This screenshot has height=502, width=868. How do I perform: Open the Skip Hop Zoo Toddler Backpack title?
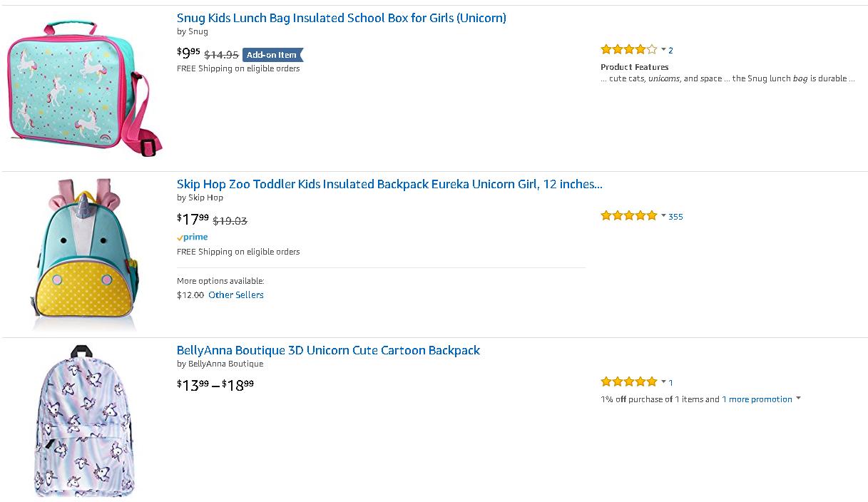point(389,184)
